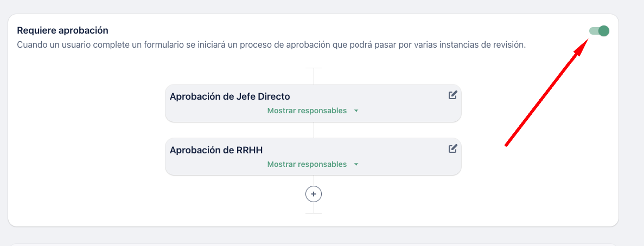Viewport: 644px width, 246px height.
Task: Click the Requiere aprobación heading
Action: pos(63,30)
